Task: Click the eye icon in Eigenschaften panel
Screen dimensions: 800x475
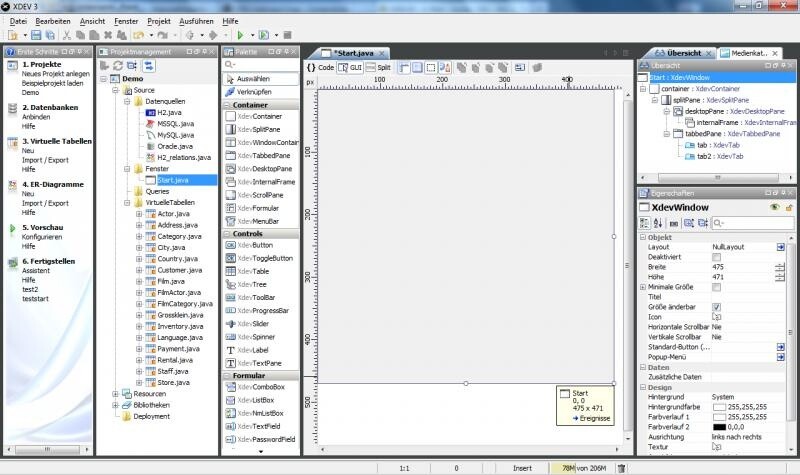Action: pyautogui.click(x=773, y=207)
